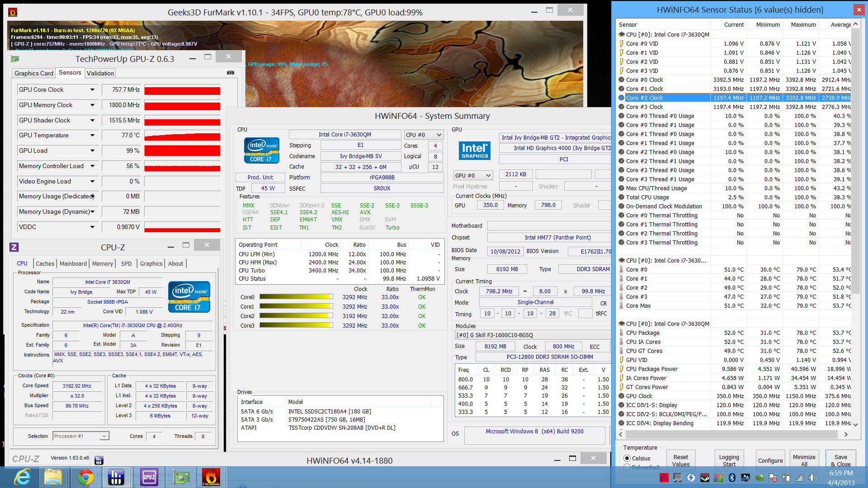This screenshot has height=488, width=868.
Task: Open the GPU Core Clock sensor dropdown
Action: click(x=92, y=89)
